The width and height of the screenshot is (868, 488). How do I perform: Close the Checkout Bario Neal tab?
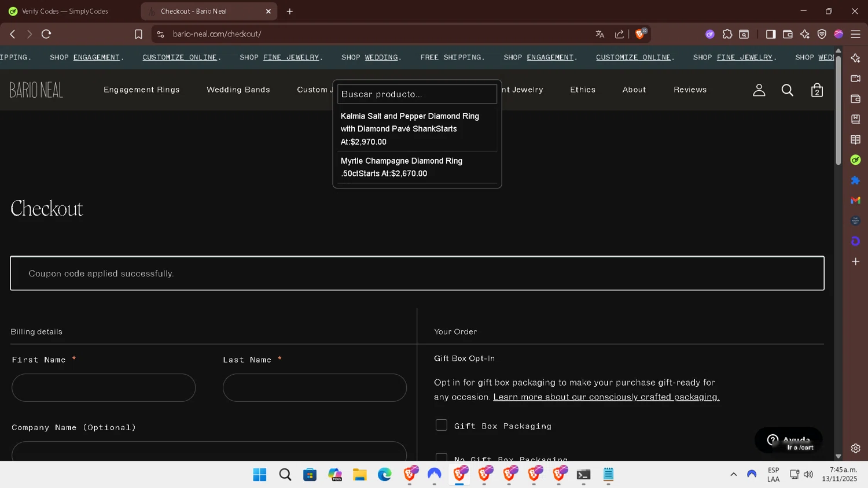click(269, 11)
